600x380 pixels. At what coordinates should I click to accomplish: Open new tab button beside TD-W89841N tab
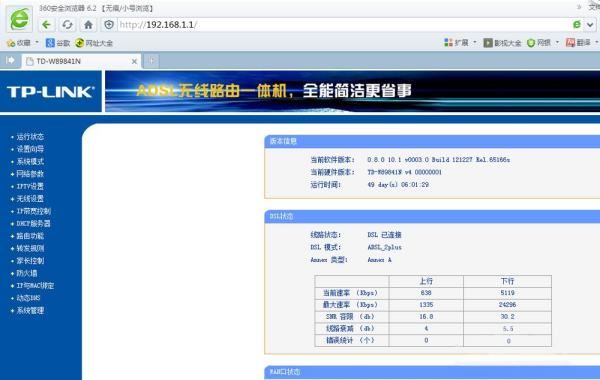coord(152,60)
